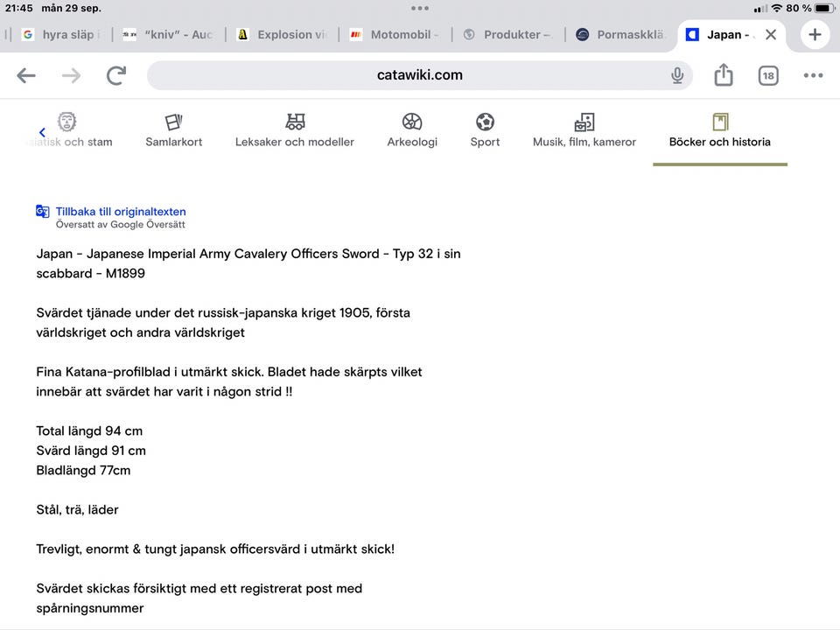Open Musik, film, kameror category
The image size is (840, 630).
coord(584,130)
